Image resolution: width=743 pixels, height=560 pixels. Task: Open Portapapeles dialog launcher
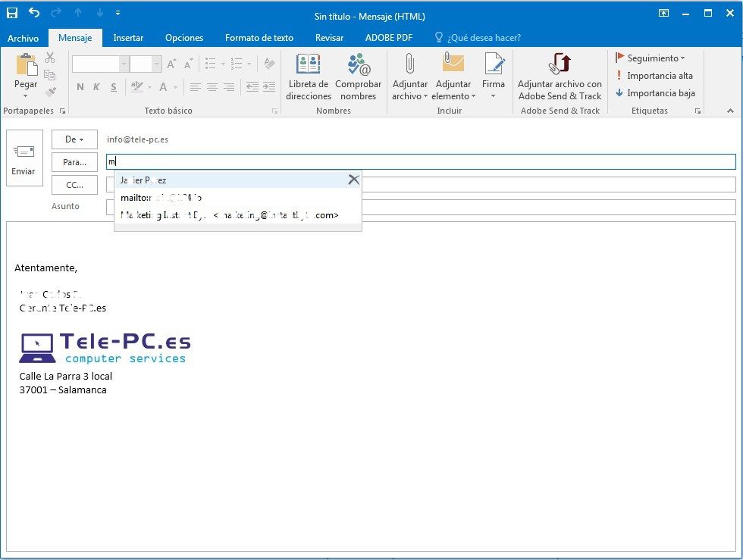tap(62, 111)
